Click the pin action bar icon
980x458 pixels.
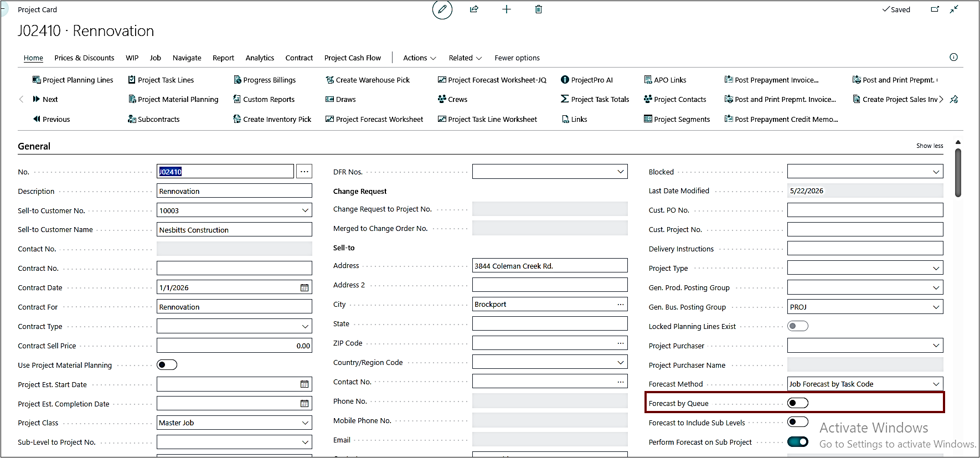(954, 99)
